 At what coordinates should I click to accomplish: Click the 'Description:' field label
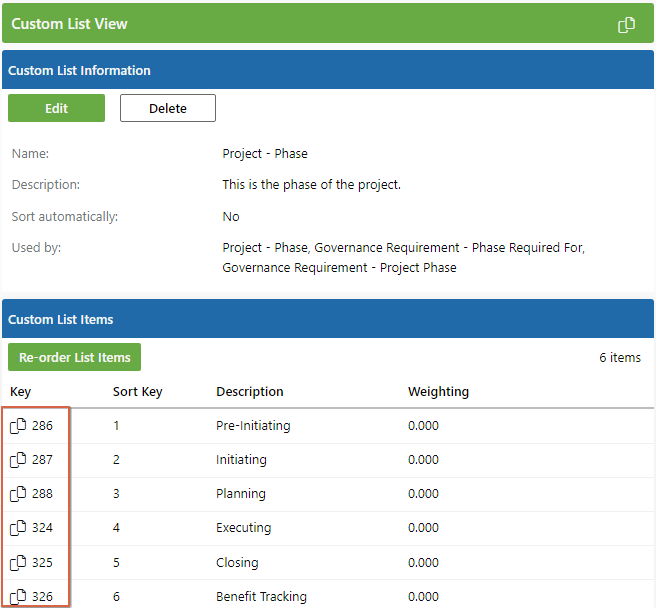click(46, 185)
